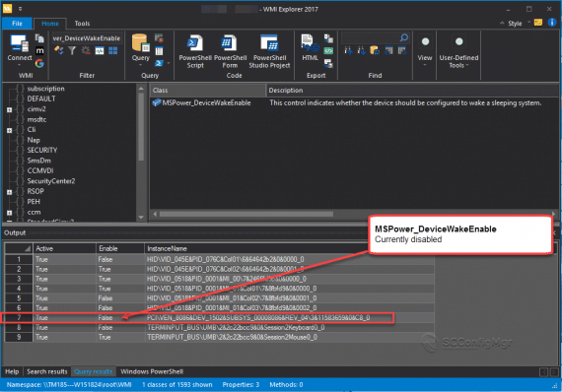Click the table grid icon in Query group
The width and height of the screenshot is (562, 392).
(159, 51)
